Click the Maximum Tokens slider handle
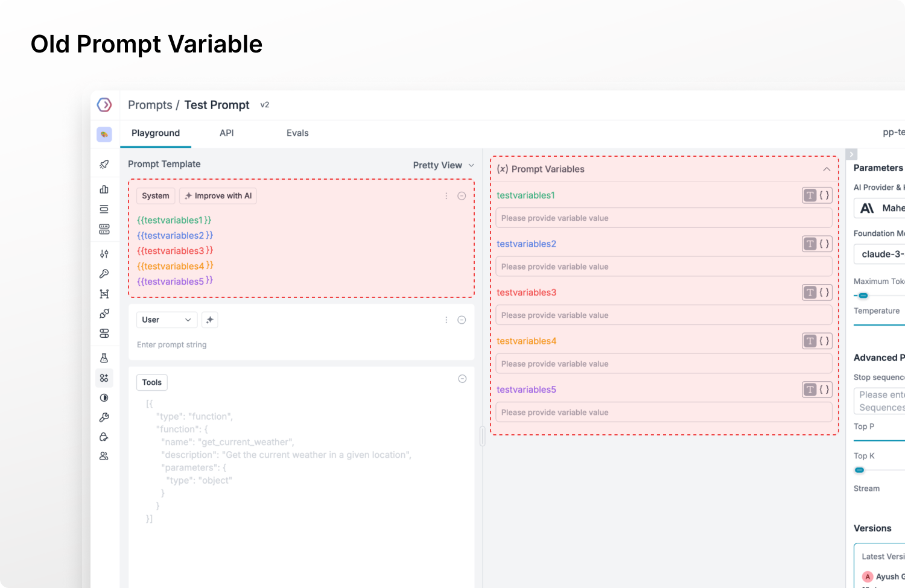This screenshot has width=905, height=588. click(863, 296)
